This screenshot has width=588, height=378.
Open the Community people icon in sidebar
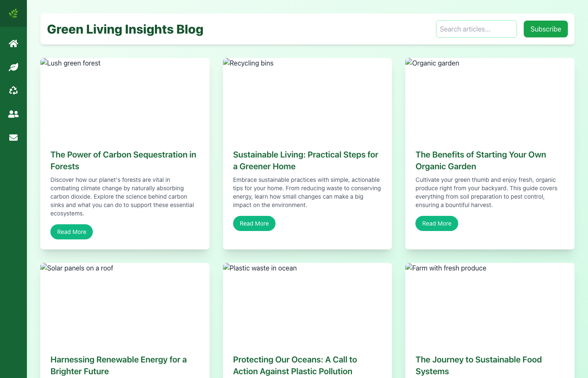pyautogui.click(x=13, y=114)
